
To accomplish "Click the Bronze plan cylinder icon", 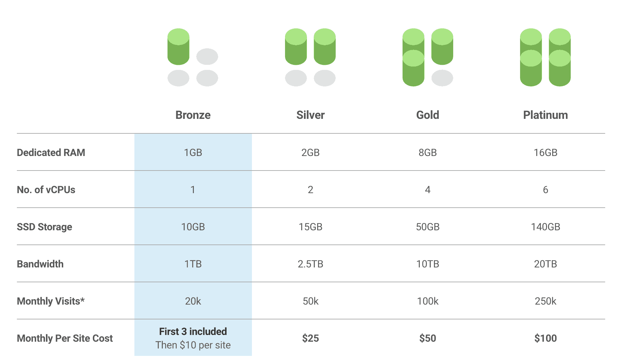I will (193, 57).
